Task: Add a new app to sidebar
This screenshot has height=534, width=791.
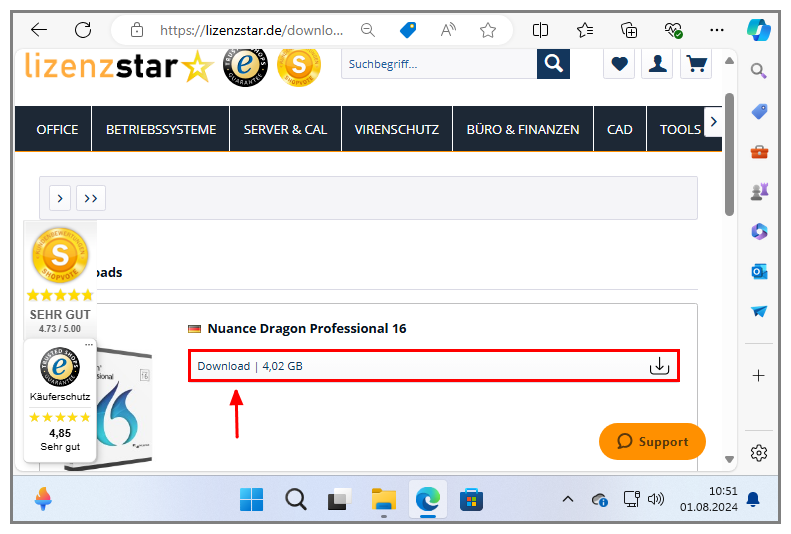Action: point(759,376)
